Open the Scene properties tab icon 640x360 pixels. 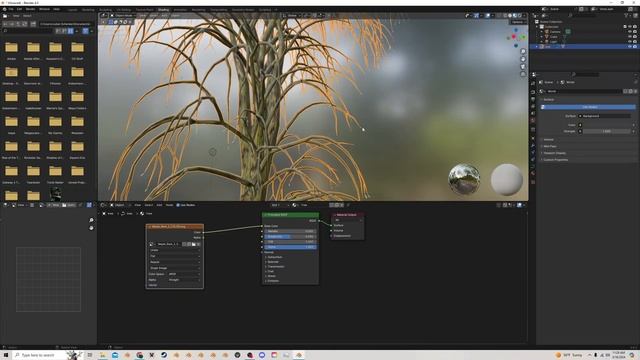(x=533, y=113)
